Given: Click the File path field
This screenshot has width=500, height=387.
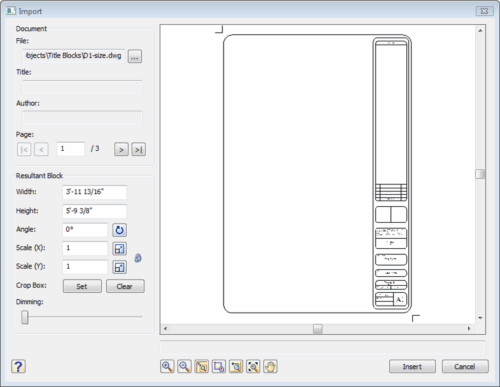Looking at the screenshot, I should 74,56.
